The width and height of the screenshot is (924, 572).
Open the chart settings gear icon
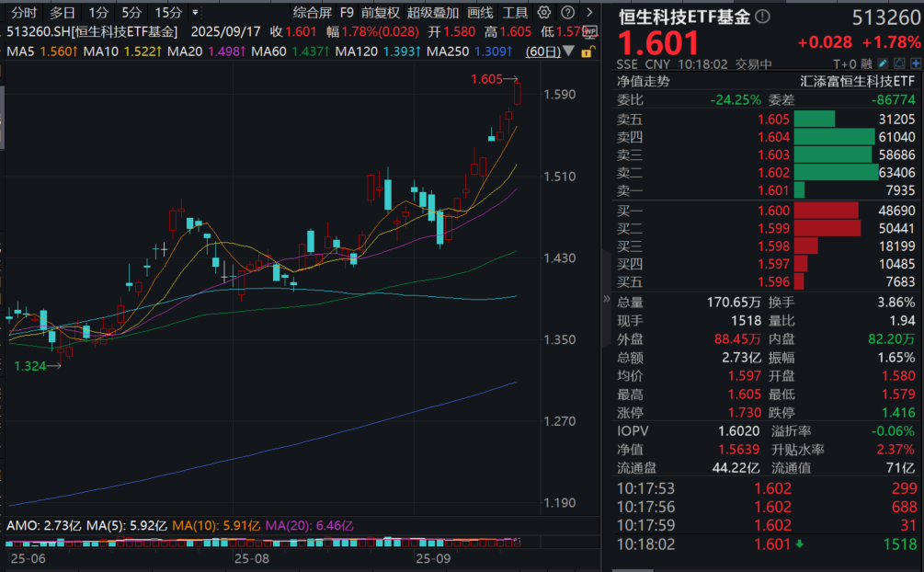click(x=544, y=13)
